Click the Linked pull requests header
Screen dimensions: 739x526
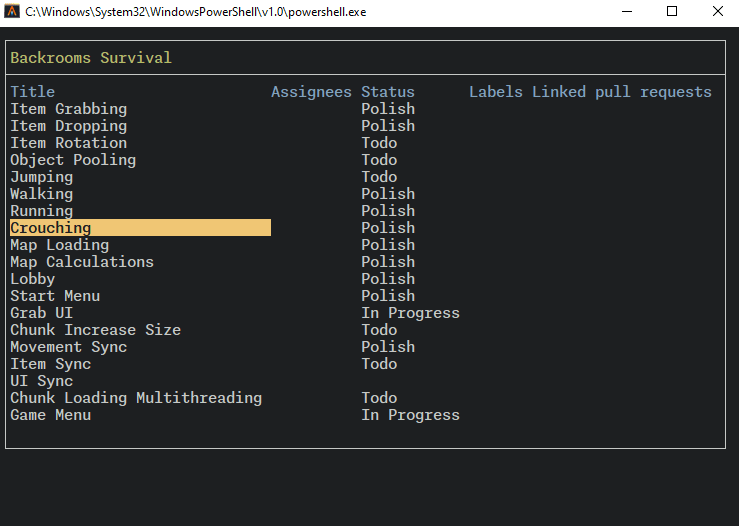tap(621, 92)
